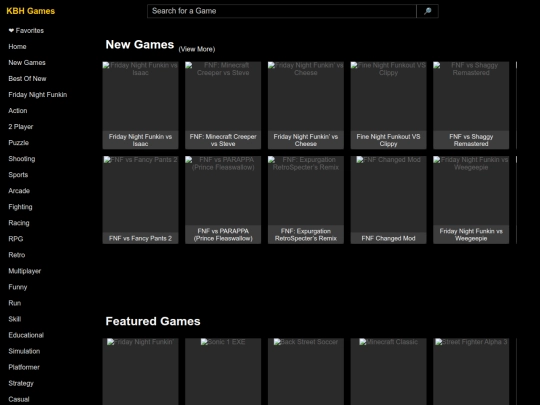540x405 pixels.
Task: Open featured Back Street Soccer thumbnail
Action: 306,372
